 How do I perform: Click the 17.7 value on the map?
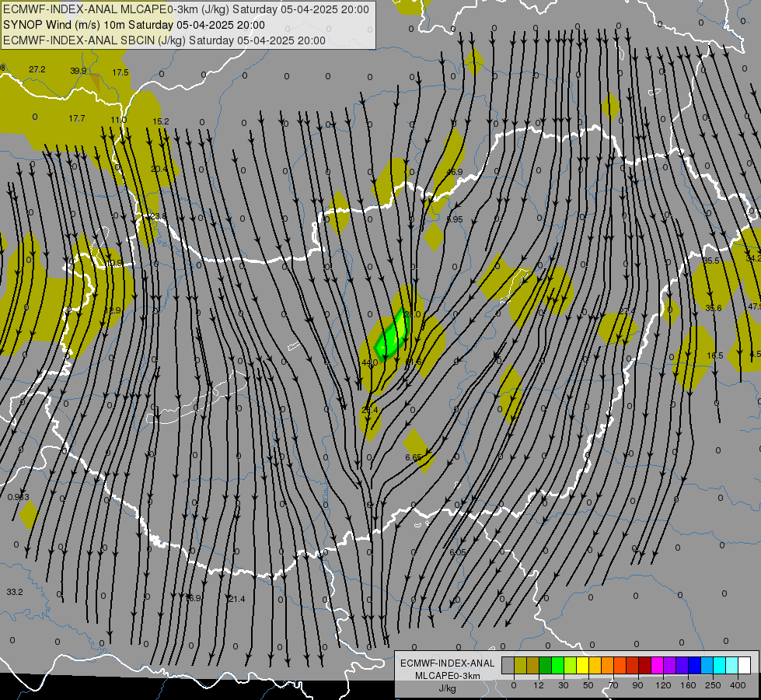click(x=77, y=118)
